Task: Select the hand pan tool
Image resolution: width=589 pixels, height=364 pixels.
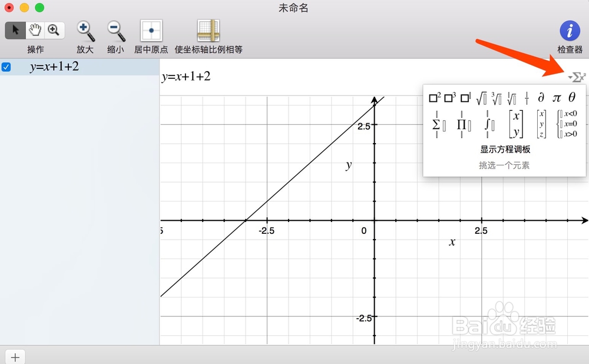Action: [x=35, y=30]
